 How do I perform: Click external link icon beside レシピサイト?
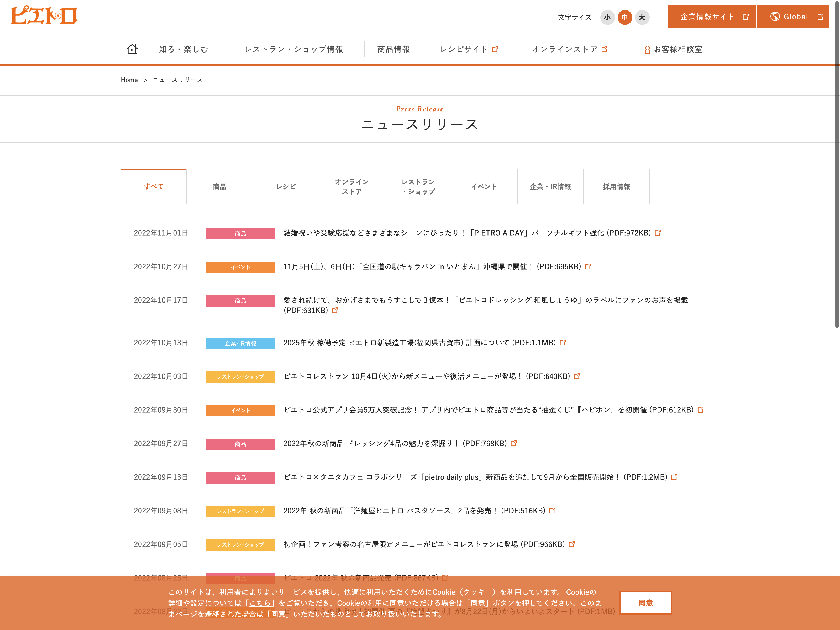(x=495, y=49)
